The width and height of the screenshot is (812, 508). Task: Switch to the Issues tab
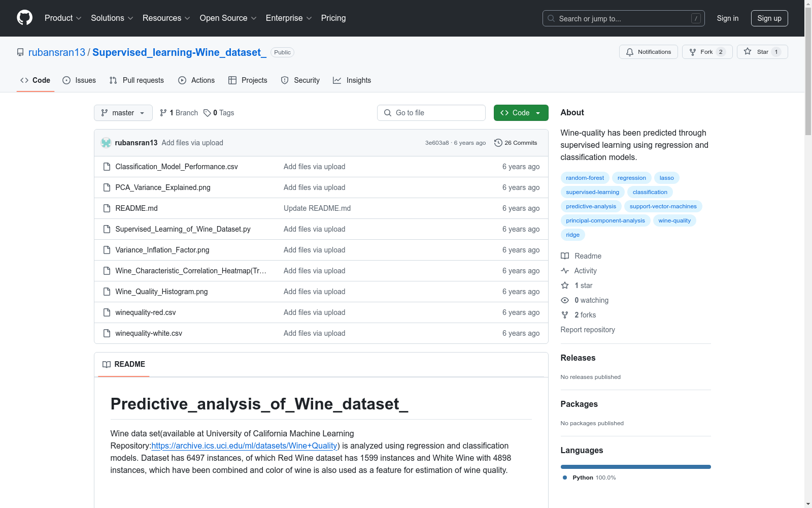pos(79,80)
